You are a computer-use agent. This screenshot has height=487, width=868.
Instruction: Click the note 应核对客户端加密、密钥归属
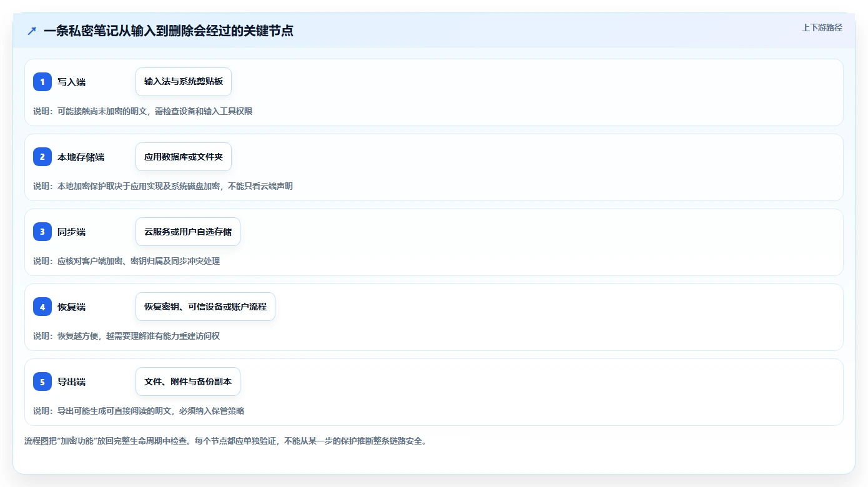coord(126,261)
